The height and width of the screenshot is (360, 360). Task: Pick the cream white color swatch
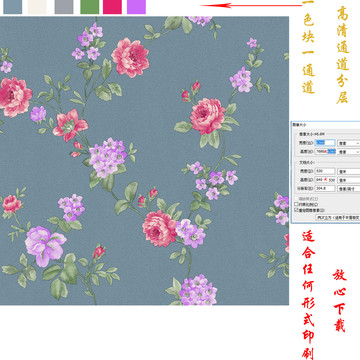click(37, 7)
